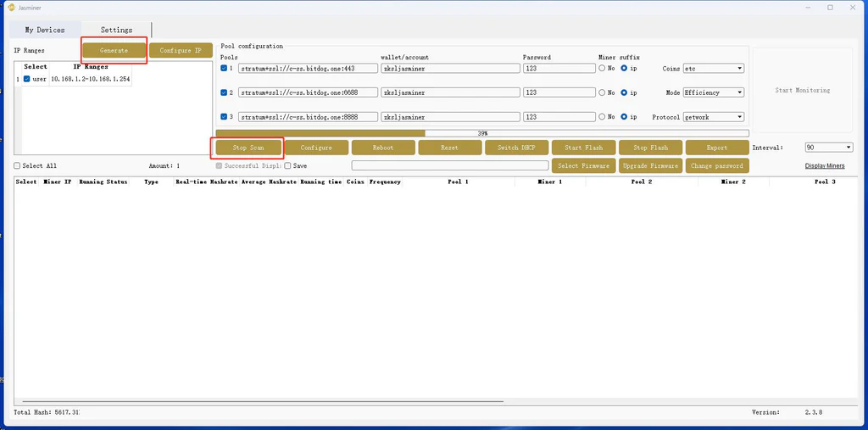Click the scan progress bar at 39%
The height and width of the screenshot is (430, 868).
(482, 133)
